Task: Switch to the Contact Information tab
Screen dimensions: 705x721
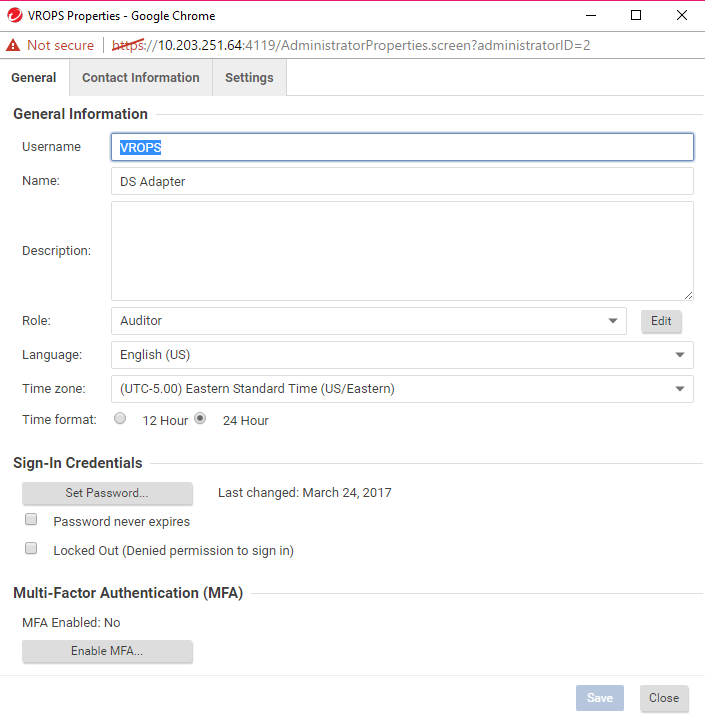Action: click(x=140, y=78)
